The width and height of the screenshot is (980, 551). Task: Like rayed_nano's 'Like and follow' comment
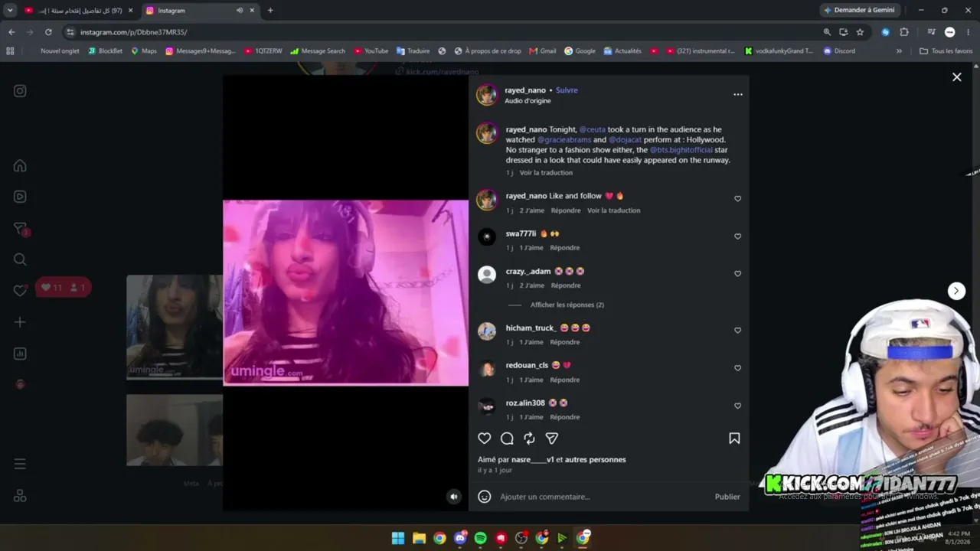tap(738, 199)
